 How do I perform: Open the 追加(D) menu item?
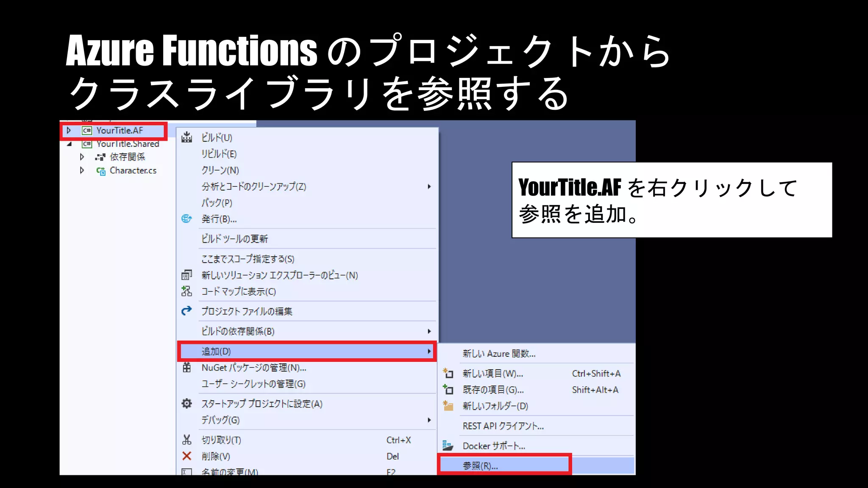point(307,351)
